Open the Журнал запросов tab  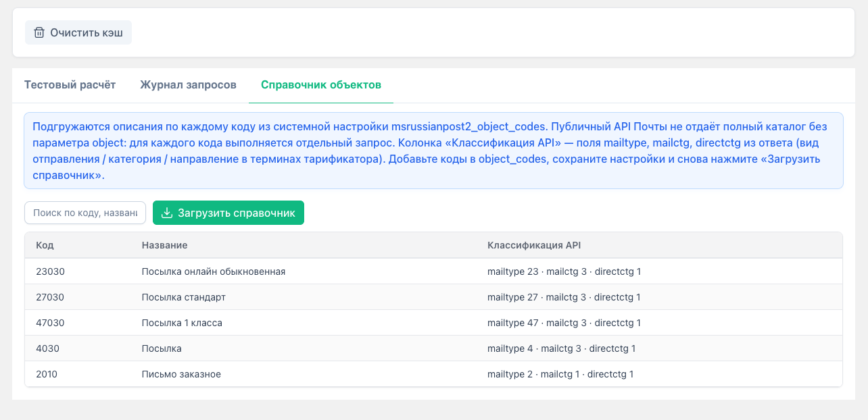pos(187,84)
